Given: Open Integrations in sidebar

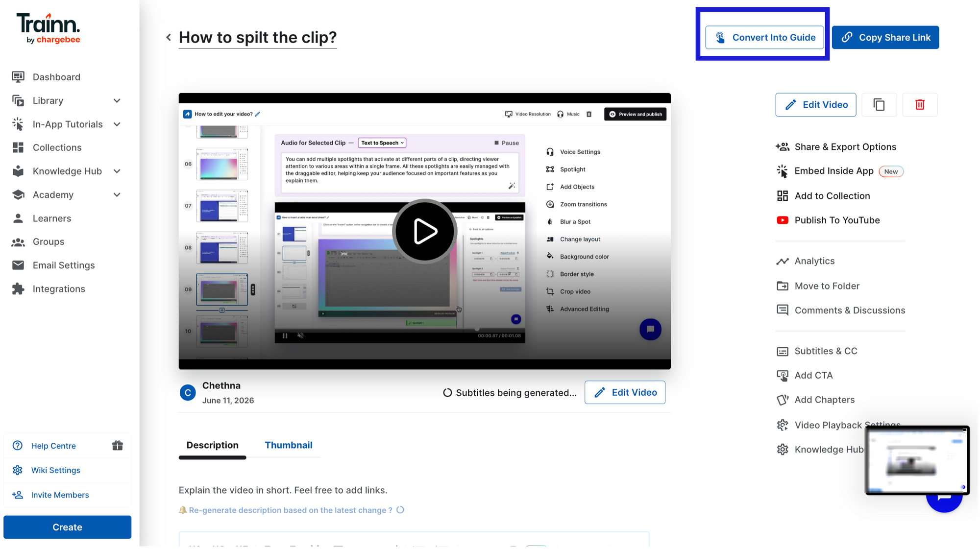Looking at the screenshot, I should (x=48, y=289).
